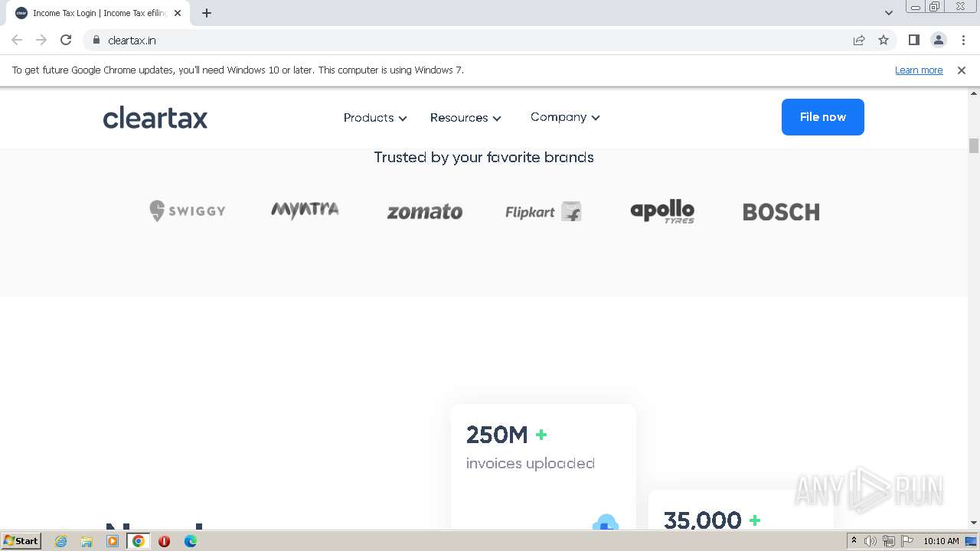
Task: Click the taskbar clock showing 10:10 AM
Action: pyautogui.click(x=941, y=541)
